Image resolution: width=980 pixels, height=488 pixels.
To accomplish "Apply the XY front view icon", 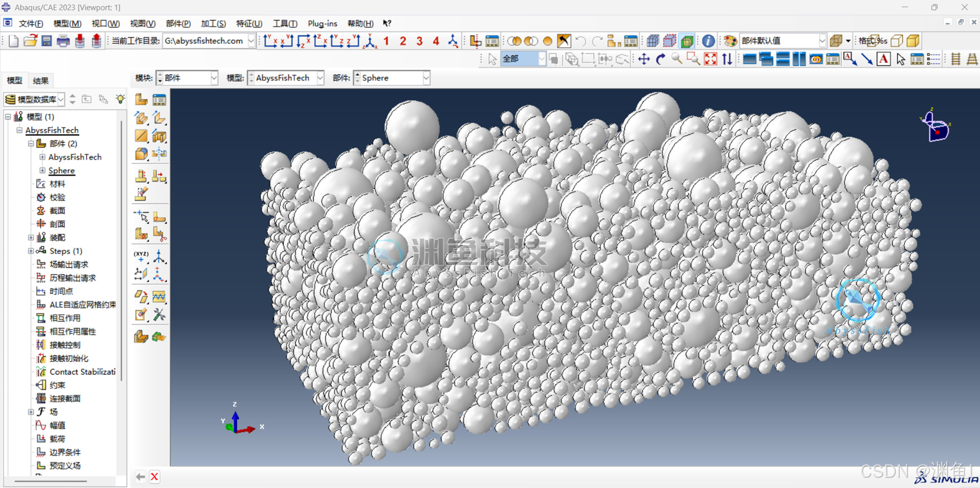I will [271, 41].
